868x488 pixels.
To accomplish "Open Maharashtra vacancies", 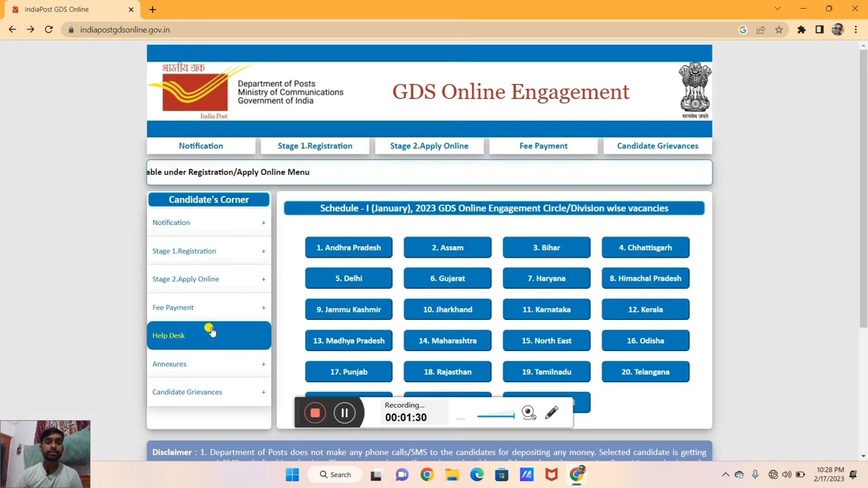I will point(448,341).
